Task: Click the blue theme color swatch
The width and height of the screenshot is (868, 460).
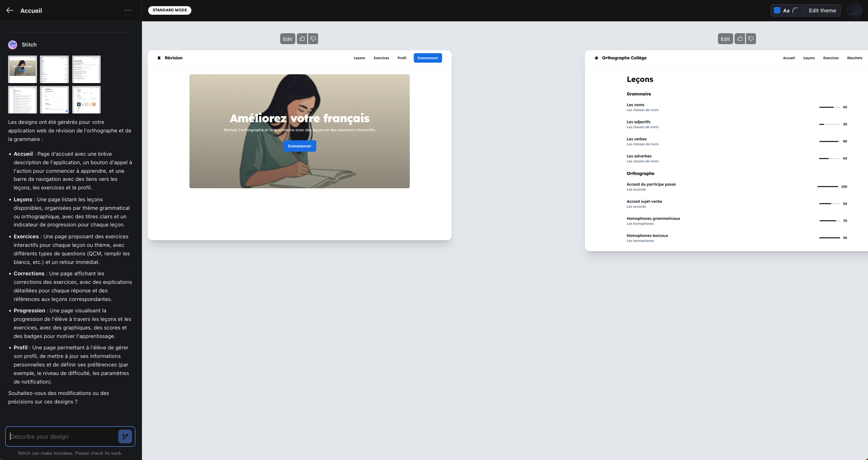Action: pos(777,10)
